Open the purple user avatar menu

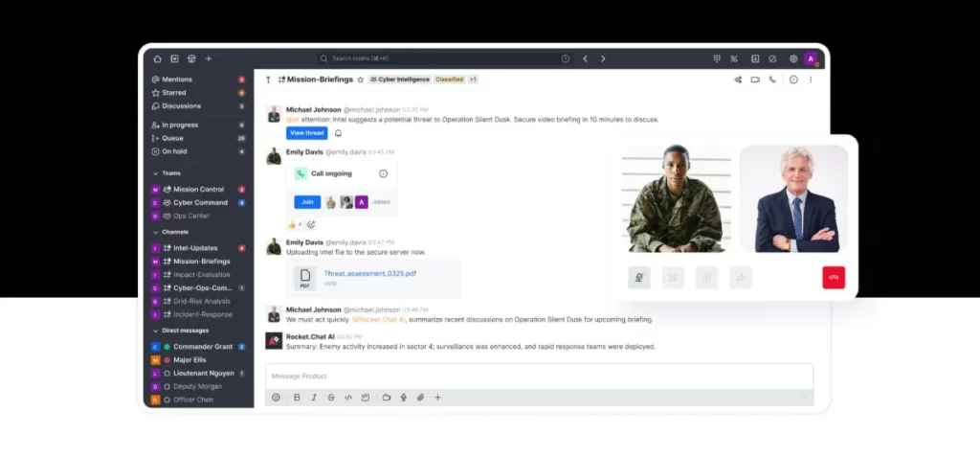point(812,58)
